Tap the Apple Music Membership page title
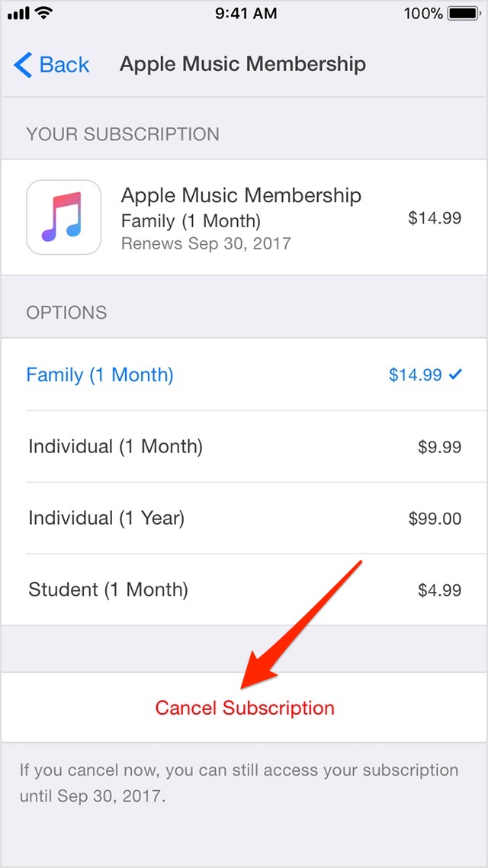Image resolution: width=488 pixels, height=868 pixels. [242, 64]
